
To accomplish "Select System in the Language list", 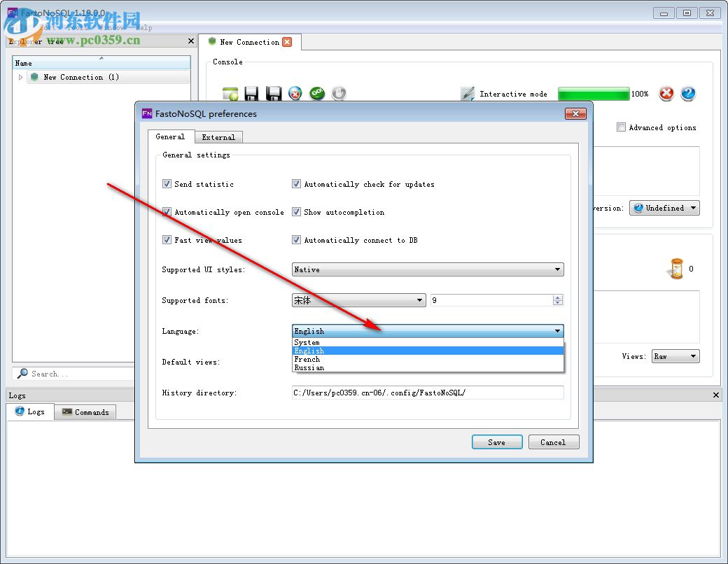I will click(x=428, y=343).
